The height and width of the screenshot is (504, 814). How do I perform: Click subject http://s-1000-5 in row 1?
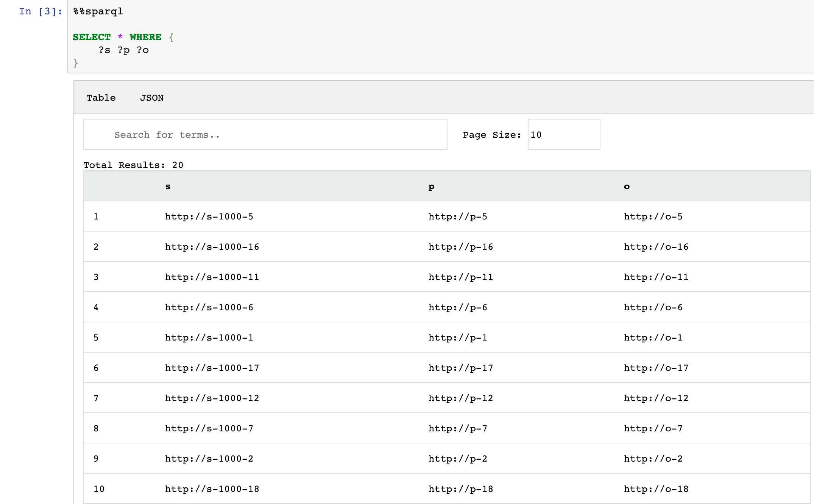(209, 216)
